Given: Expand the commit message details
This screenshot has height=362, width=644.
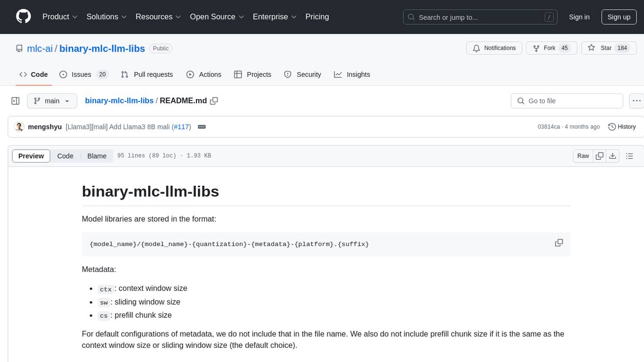Looking at the screenshot, I should [x=201, y=127].
